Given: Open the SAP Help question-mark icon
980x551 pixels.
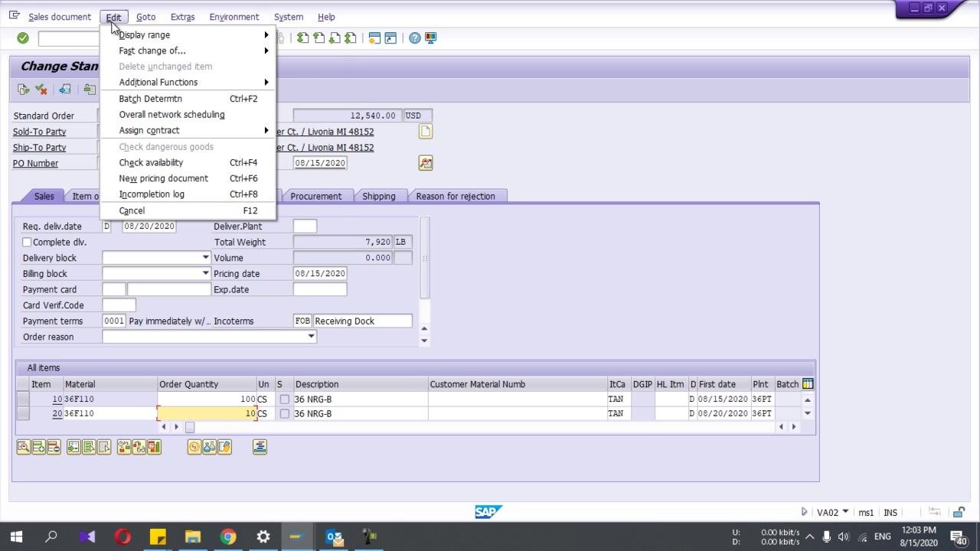Looking at the screenshot, I should 415,37.
